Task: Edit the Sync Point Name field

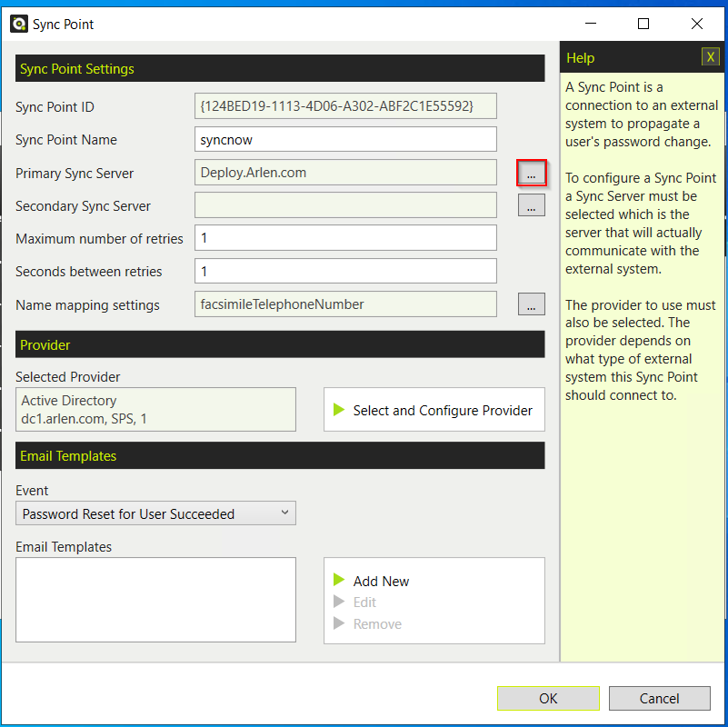Action: pos(345,139)
